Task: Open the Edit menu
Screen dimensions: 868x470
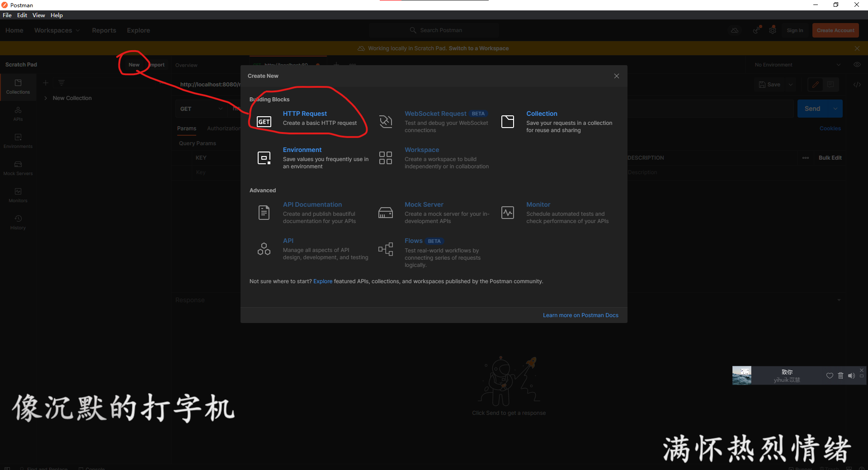Action: pyautogui.click(x=22, y=15)
